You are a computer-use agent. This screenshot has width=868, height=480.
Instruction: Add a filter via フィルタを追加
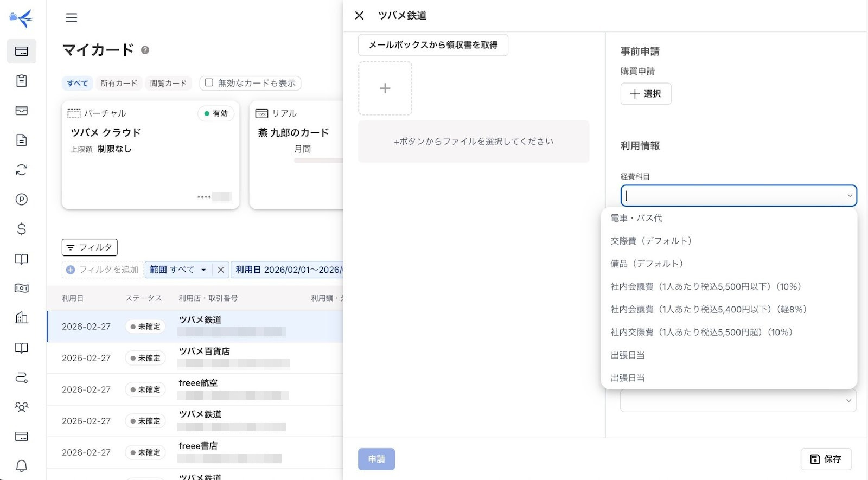(103, 270)
